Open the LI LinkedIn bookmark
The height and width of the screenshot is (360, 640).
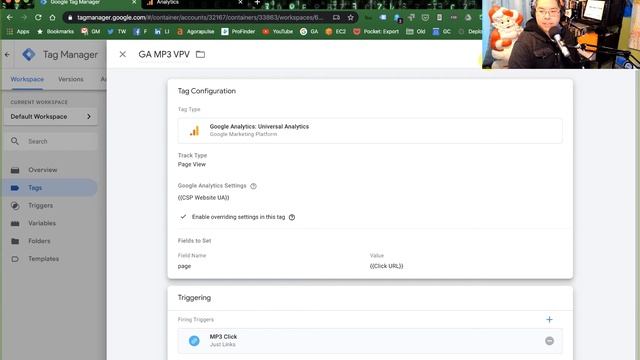click(x=162, y=31)
